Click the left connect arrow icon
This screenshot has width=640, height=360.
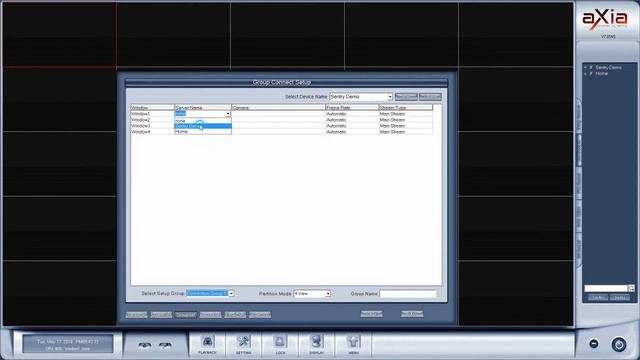click(144, 345)
